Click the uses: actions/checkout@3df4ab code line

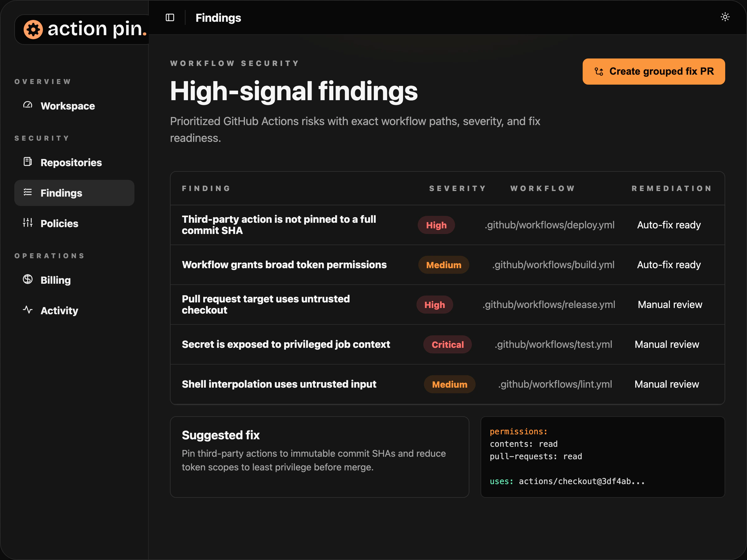[567, 481]
